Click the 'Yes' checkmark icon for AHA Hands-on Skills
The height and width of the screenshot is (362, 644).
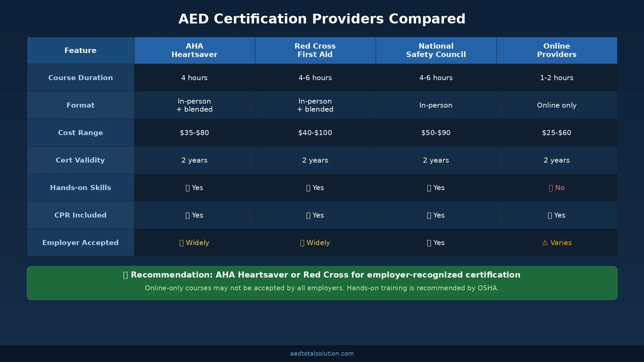187,188
